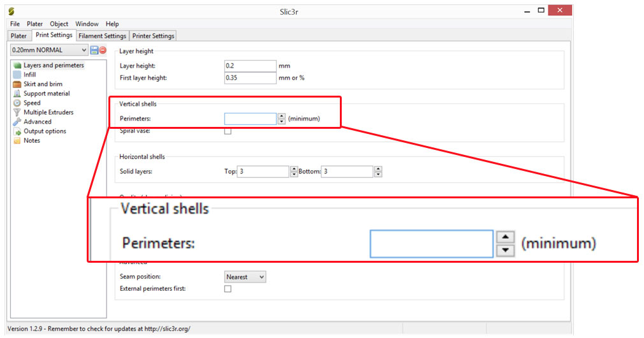Click the Bottom solid layers field
Viewport: 644px width, 338px height.
pos(348,172)
